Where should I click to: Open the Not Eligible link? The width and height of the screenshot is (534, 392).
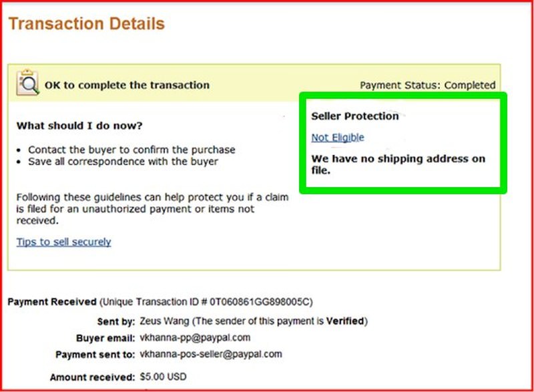click(338, 138)
